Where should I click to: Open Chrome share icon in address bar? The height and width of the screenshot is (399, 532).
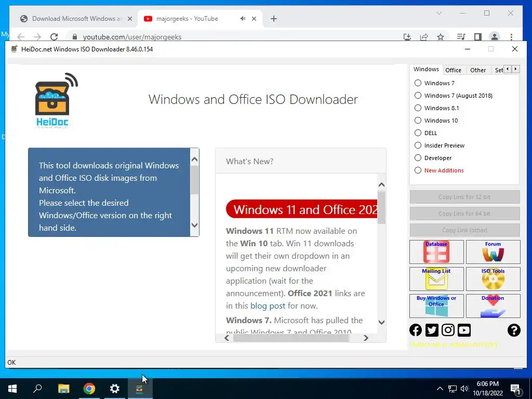point(424,37)
